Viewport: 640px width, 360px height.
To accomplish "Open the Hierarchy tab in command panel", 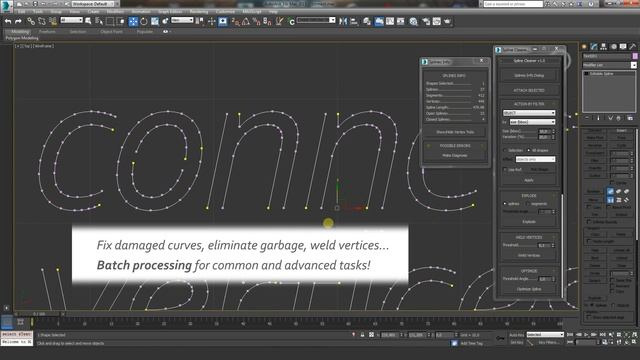I will (x=604, y=47).
